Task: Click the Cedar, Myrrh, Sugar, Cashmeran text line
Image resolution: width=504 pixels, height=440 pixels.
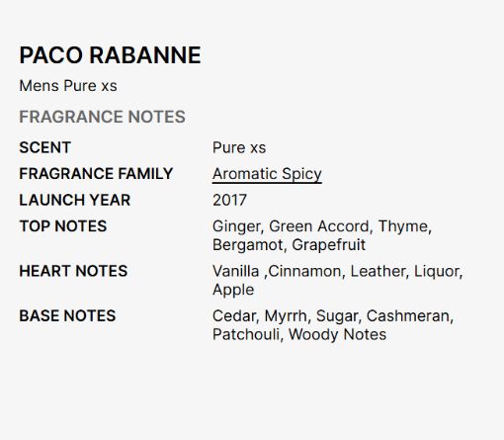Action: point(333,316)
